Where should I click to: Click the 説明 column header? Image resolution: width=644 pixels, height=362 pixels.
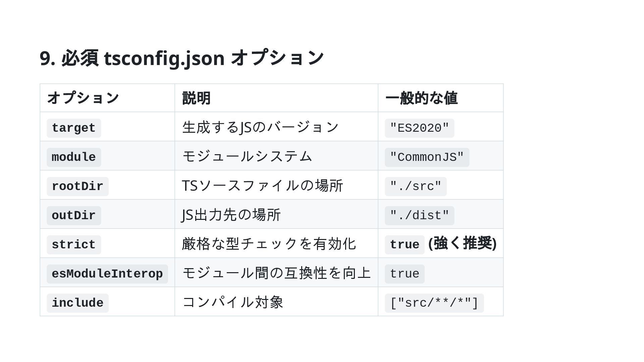(x=196, y=98)
